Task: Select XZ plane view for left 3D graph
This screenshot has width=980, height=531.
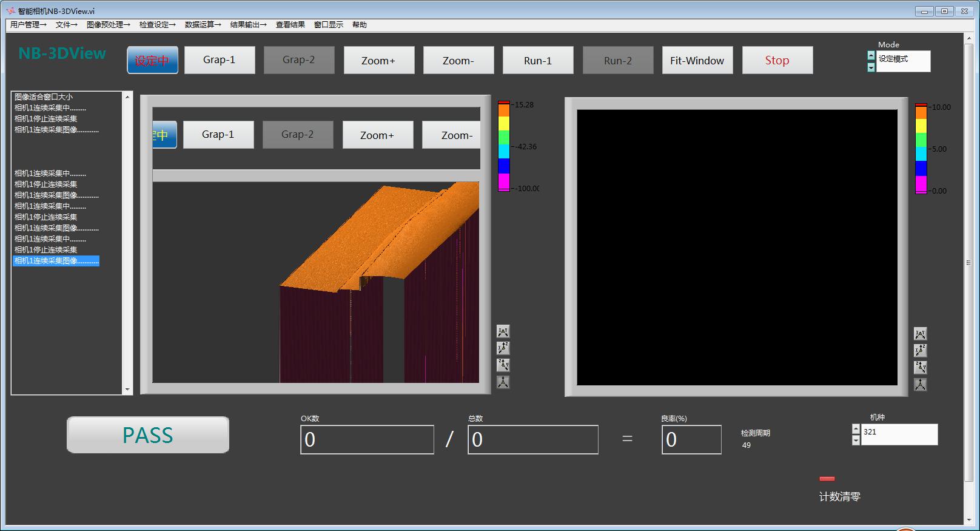Action: (x=503, y=348)
